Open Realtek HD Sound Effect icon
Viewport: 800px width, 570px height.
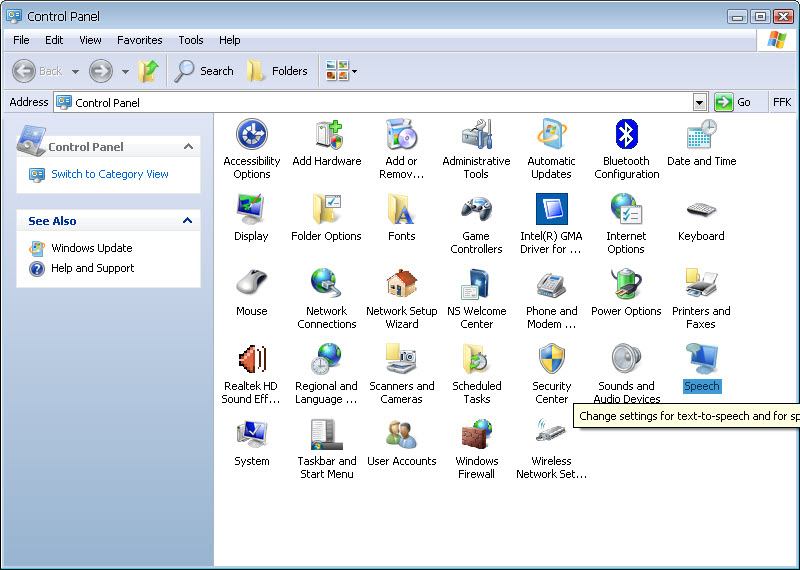tap(252, 359)
